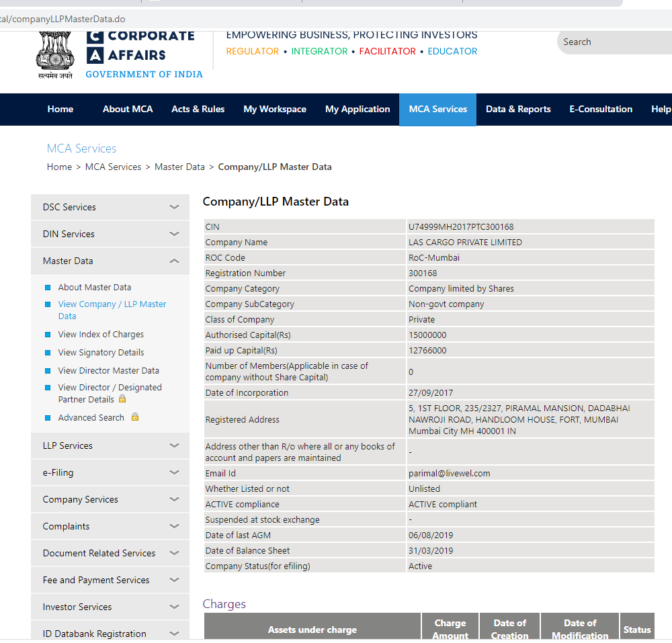This screenshot has width=672, height=643.
Task: Open About Master Data link
Action: pos(95,288)
